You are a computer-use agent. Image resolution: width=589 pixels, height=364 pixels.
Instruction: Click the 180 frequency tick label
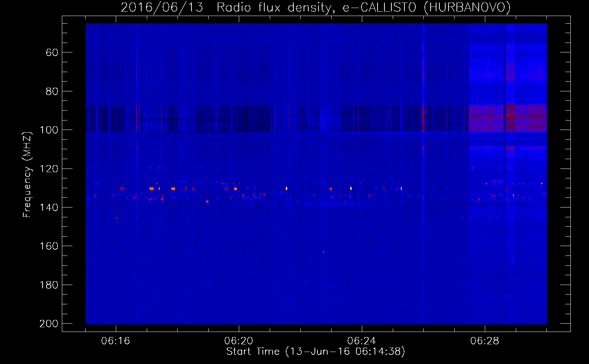point(49,285)
